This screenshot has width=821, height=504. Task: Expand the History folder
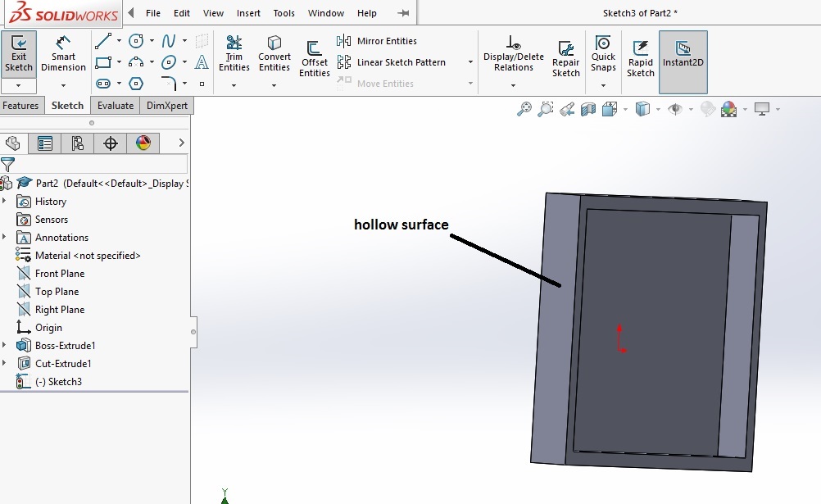(x=4, y=201)
